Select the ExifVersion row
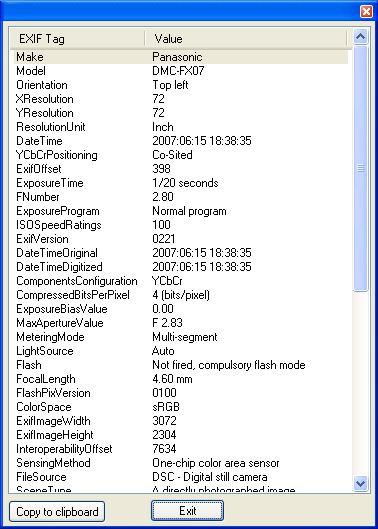 [x=181, y=239]
